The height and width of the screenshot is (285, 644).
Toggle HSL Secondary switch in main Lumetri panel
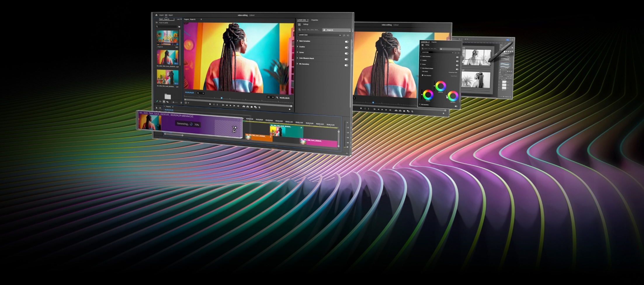point(346,65)
